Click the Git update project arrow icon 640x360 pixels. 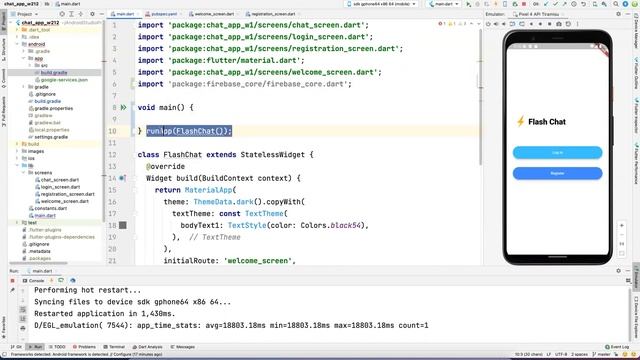click(x=546, y=4)
